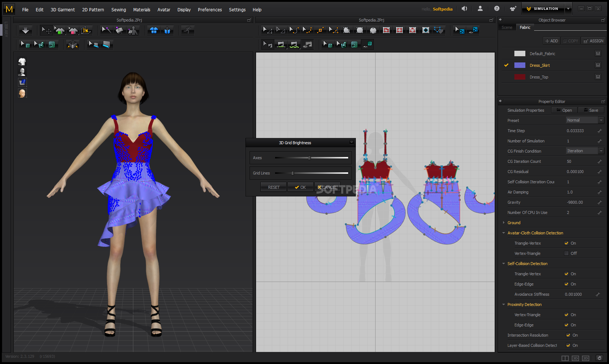This screenshot has width=609, height=364.
Task: Open the Preset Normal dropdown
Action: click(x=585, y=120)
